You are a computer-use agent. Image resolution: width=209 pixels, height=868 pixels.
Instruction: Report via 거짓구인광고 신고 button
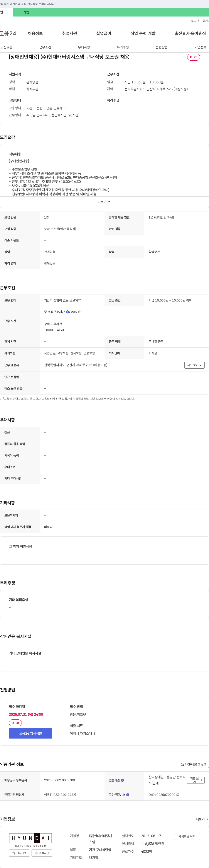tap(193, 764)
